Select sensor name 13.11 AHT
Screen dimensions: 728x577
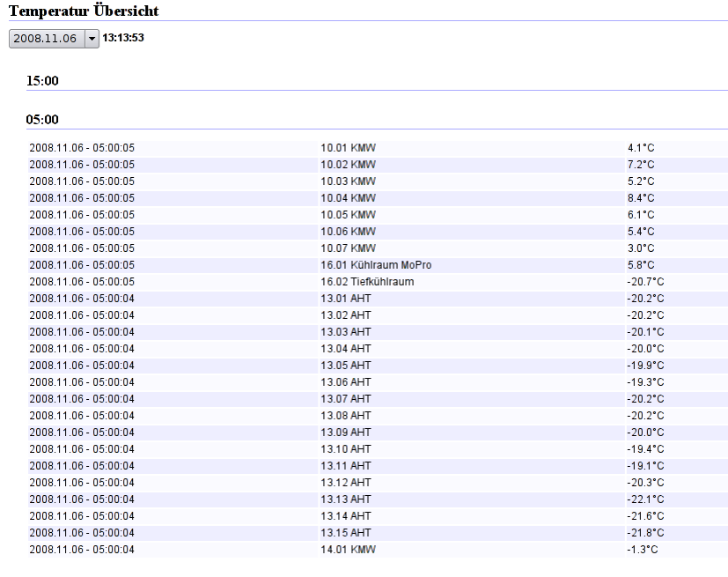346,465
